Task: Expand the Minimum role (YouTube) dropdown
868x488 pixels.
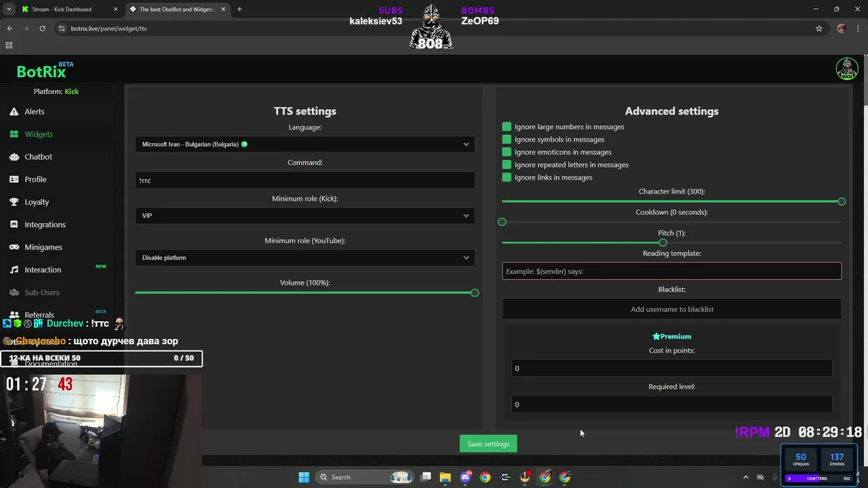Action: (305, 258)
